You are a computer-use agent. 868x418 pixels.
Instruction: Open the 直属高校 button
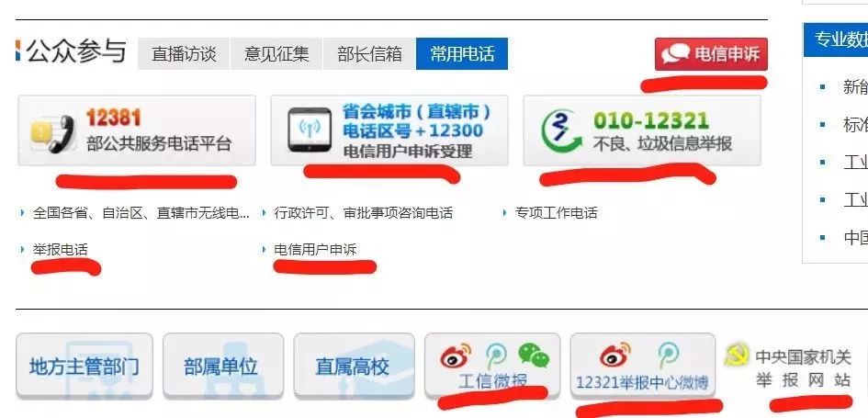[355, 366]
